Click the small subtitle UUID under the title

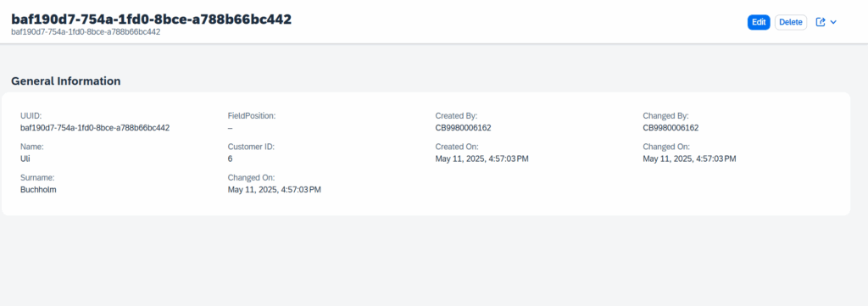(x=86, y=32)
